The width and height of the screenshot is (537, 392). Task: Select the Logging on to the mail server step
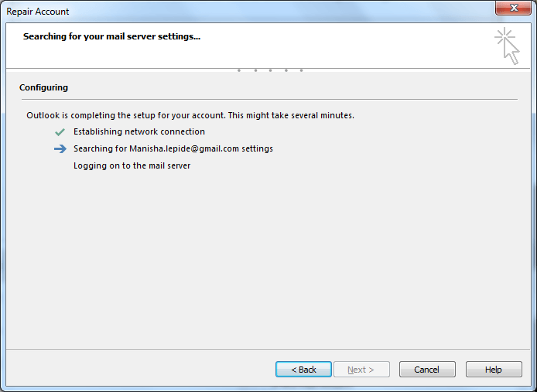pyautogui.click(x=132, y=165)
